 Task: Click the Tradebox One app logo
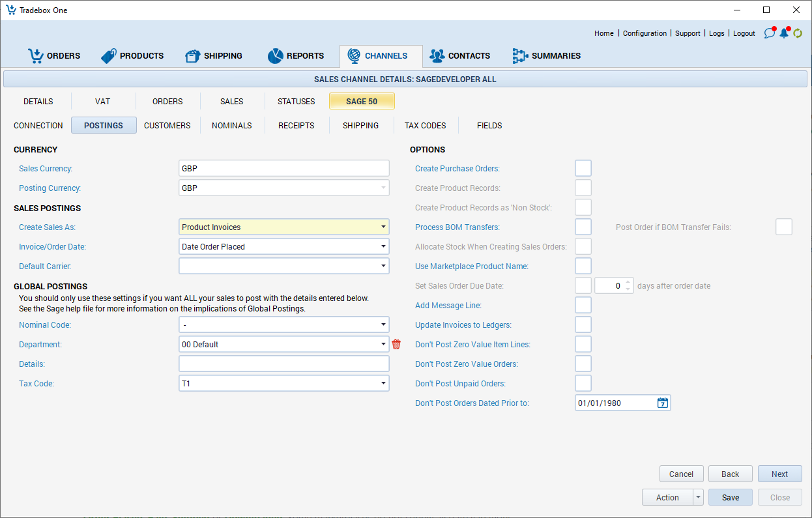[10, 10]
